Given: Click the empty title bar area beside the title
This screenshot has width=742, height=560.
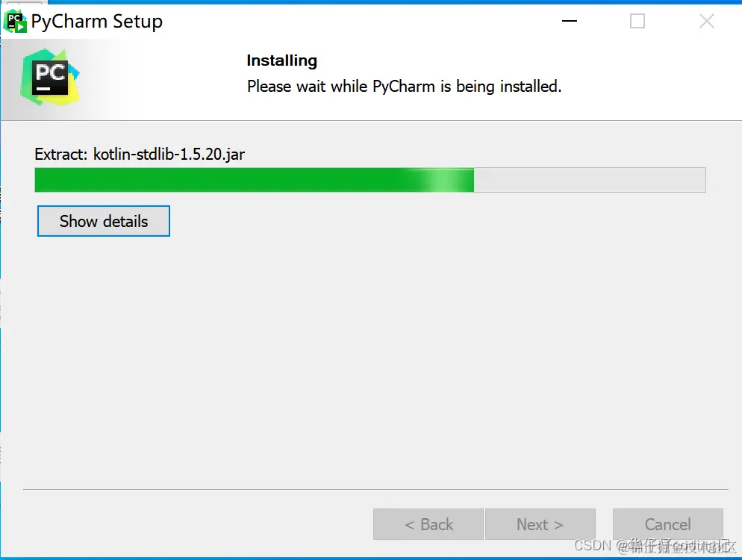Looking at the screenshot, I should pos(360,22).
